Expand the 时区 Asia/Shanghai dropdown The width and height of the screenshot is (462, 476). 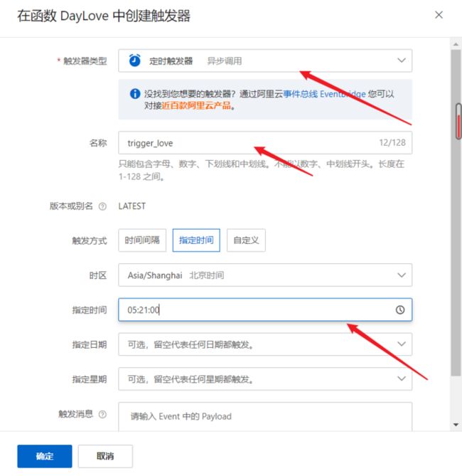click(265, 275)
